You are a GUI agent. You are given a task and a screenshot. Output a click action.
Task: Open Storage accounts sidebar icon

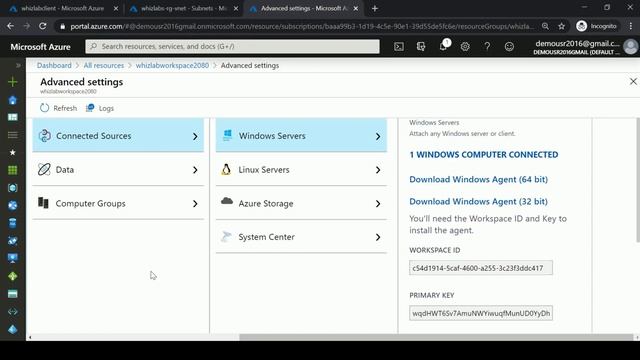pyautogui.click(x=13, y=294)
